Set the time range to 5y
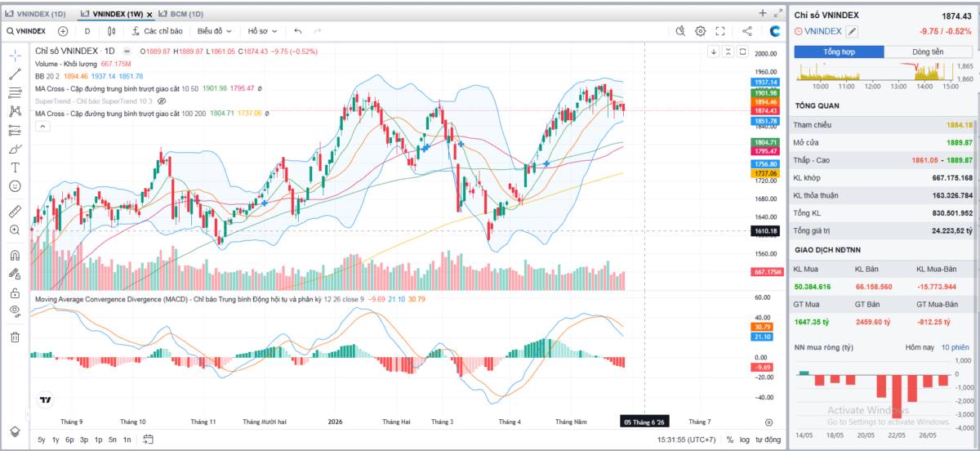Viewport: 980px width, 451px height. [x=41, y=440]
